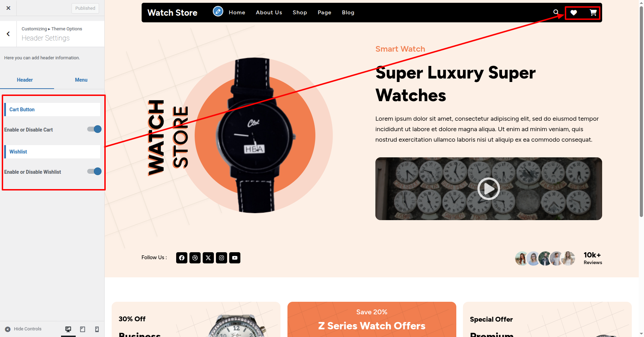Click the Published button
644x337 pixels.
tap(85, 8)
